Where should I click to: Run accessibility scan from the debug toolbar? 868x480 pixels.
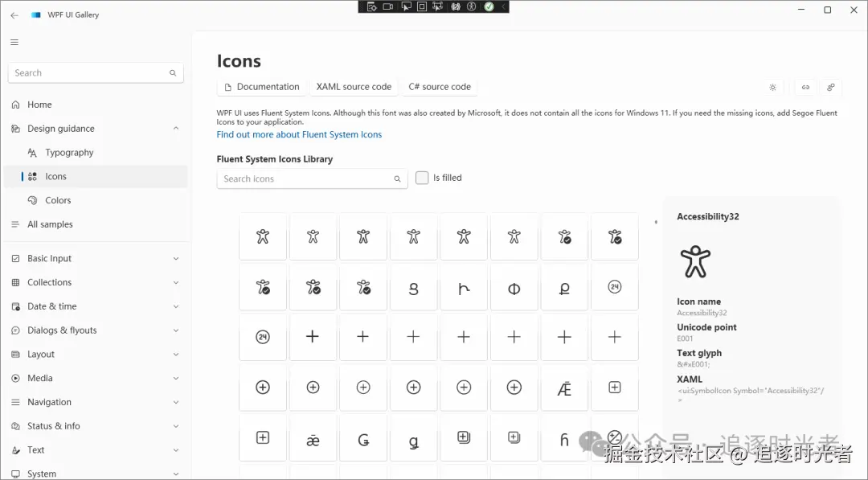click(472, 6)
